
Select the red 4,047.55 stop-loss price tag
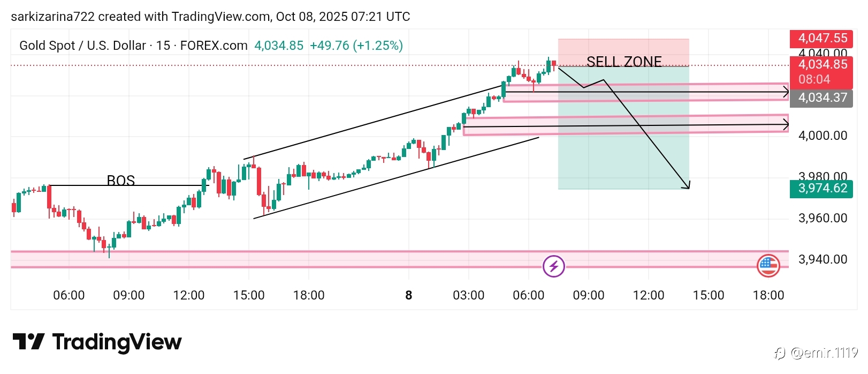(x=821, y=39)
